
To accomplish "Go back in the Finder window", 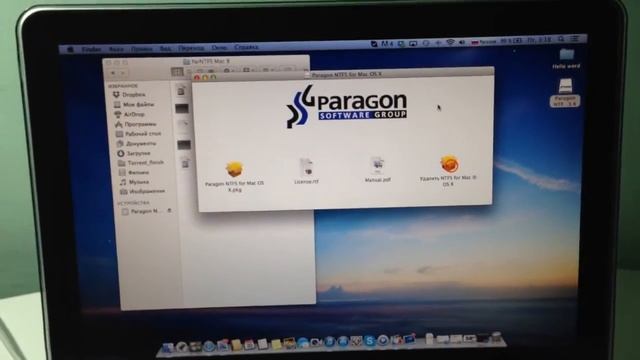I will click(x=113, y=73).
